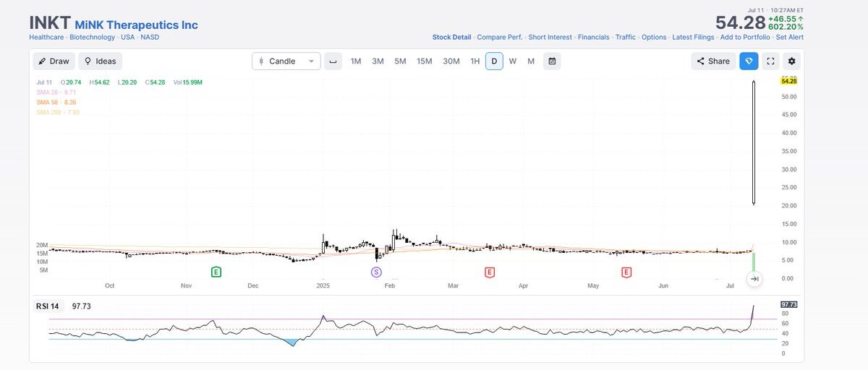This screenshot has width=868, height=370.
Task: Select the 3M timeframe
Action: [378, 61]
